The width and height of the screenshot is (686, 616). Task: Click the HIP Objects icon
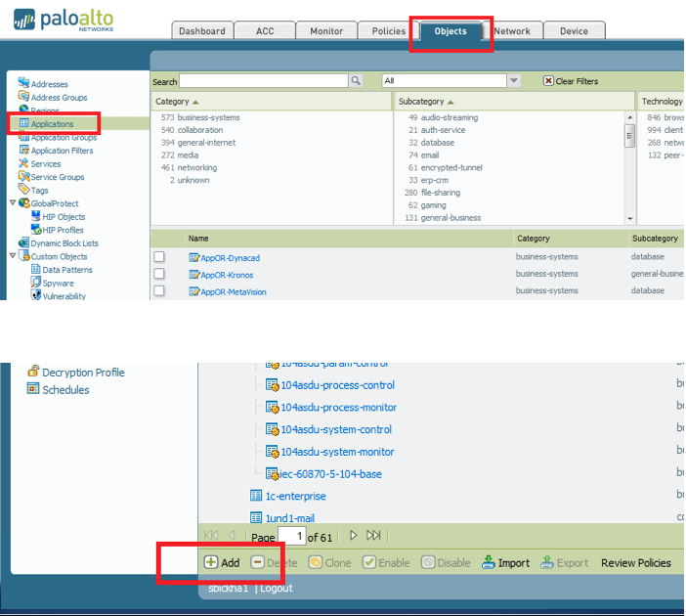tap(36, 216)
